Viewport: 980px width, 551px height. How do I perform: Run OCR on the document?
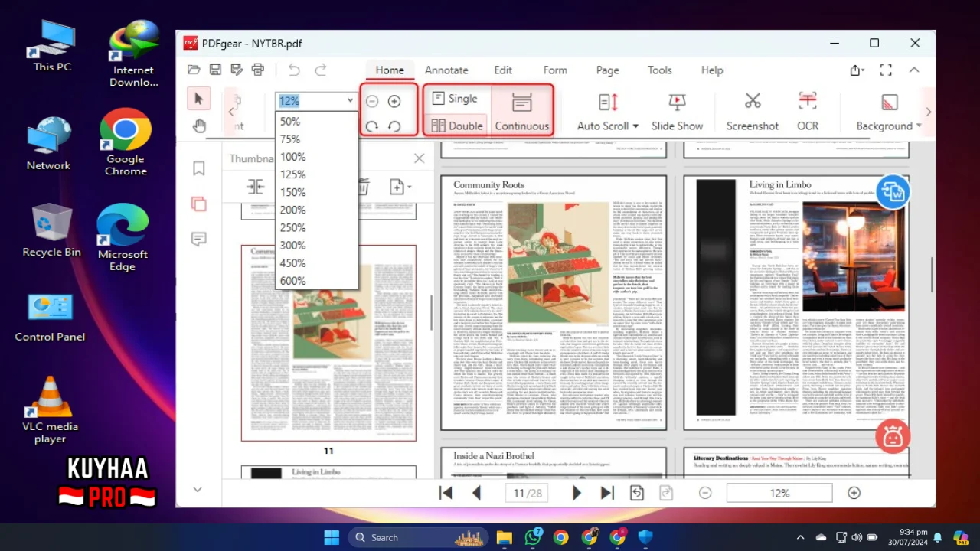tap(808, 111)
